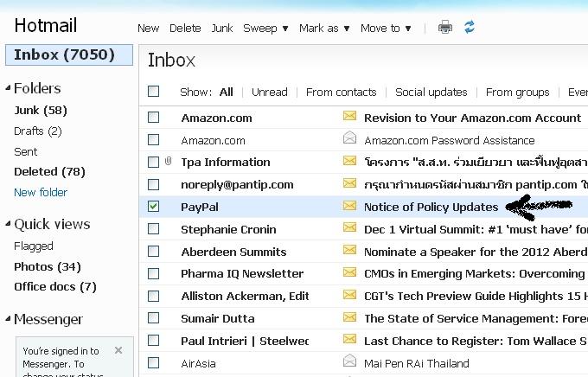Screen dimensions: 588x377
Task: Click envelope icon in Aberdeen Summits row
Action: pyautogui.click(x=349, y=250)
